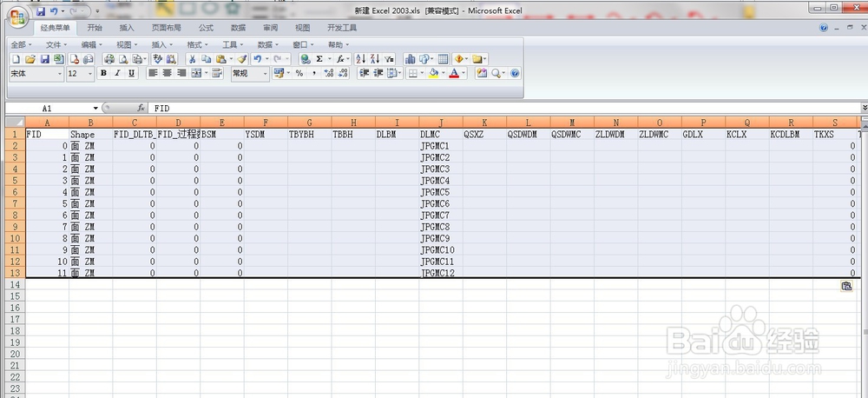This screenshot has width=868, height=398.
Task: Open the 格式 classic menu
Action: [x=197, y=45]
